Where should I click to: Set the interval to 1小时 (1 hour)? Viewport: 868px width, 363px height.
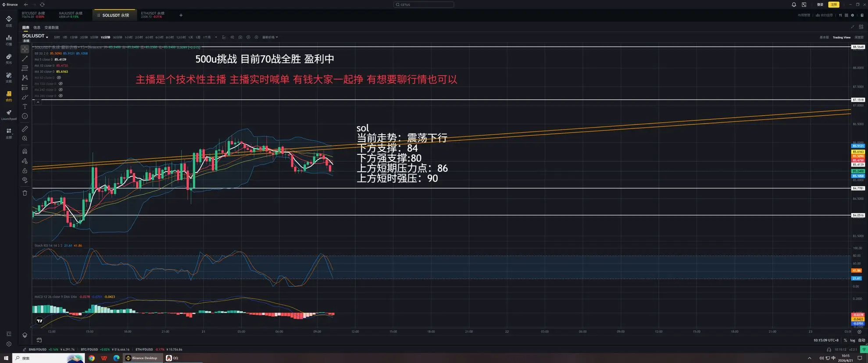tap(129, 37)
